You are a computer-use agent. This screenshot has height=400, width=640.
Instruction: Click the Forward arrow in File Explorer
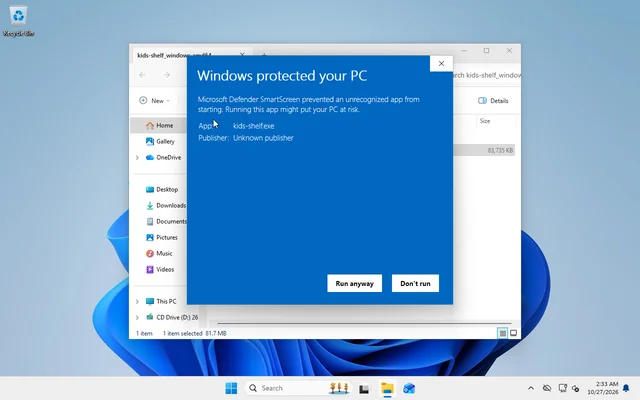[x=167, y=75]
